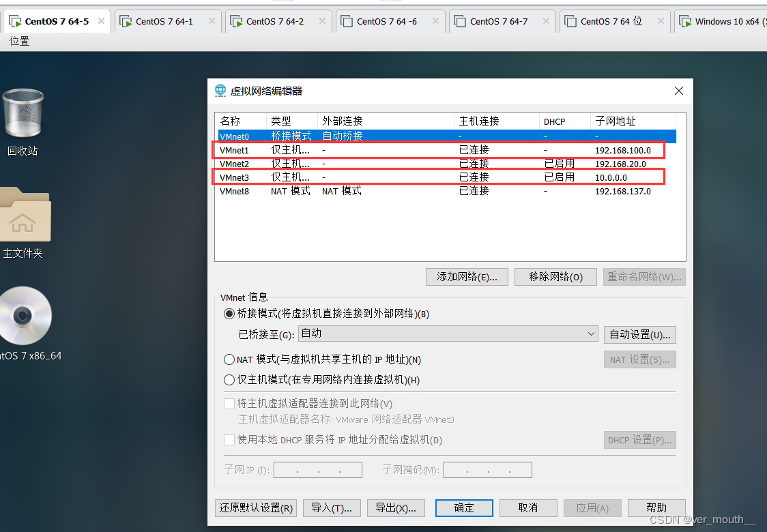Click 导入(T)... button
This screenshot has height=532, width=767.
332,508
